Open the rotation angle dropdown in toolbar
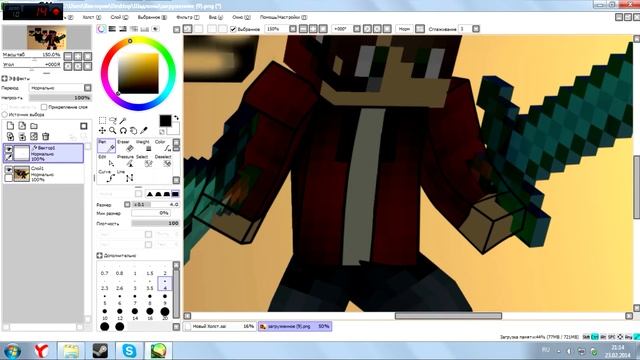Image resolution: width=640 pixels, height=360 pixels. pos(357,29)
